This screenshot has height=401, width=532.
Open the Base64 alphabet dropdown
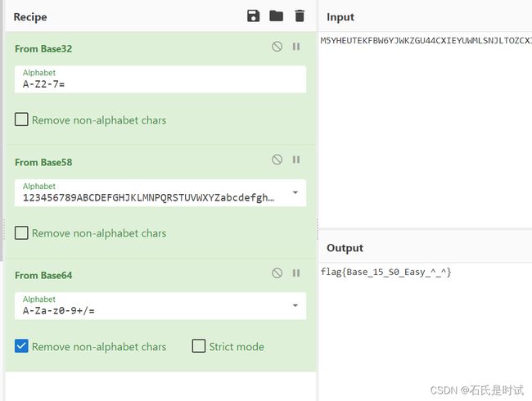(x=295, y=305)
